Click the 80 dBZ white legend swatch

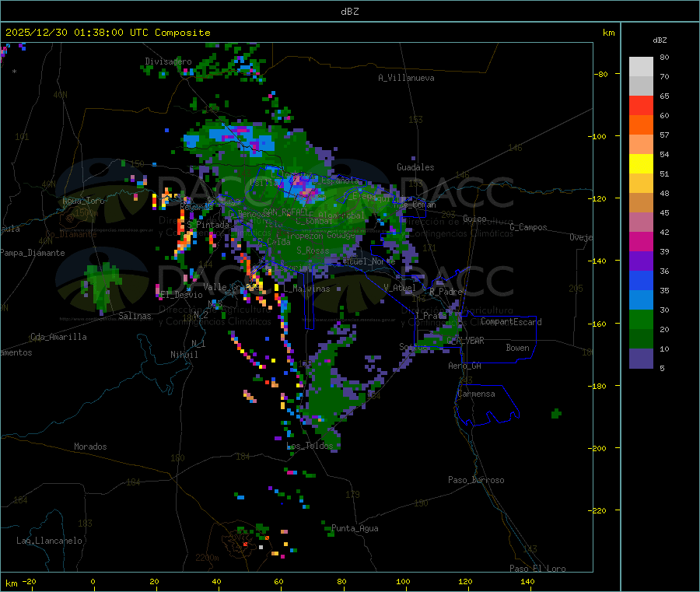pos(641,67)
